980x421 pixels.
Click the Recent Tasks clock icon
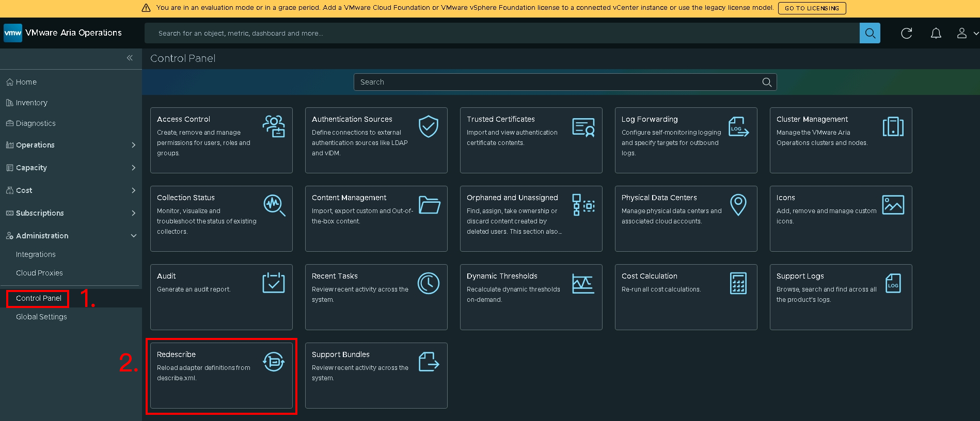pos(429,283)
